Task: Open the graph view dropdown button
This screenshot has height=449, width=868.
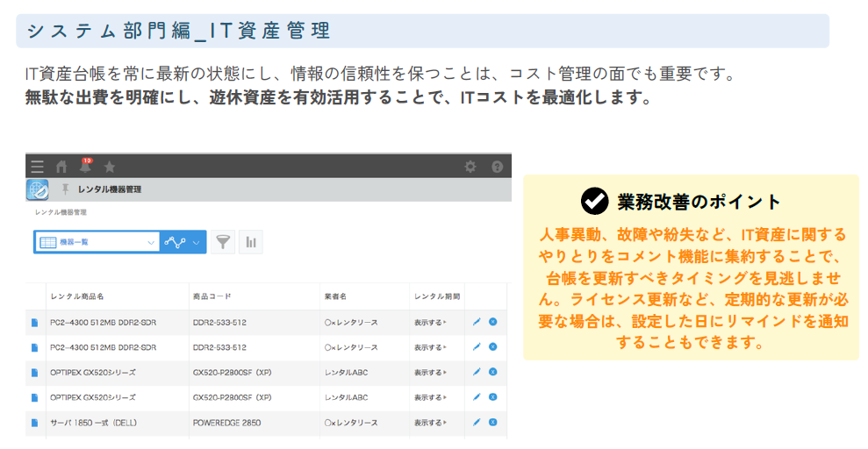Action: click(x=183, y=242)
